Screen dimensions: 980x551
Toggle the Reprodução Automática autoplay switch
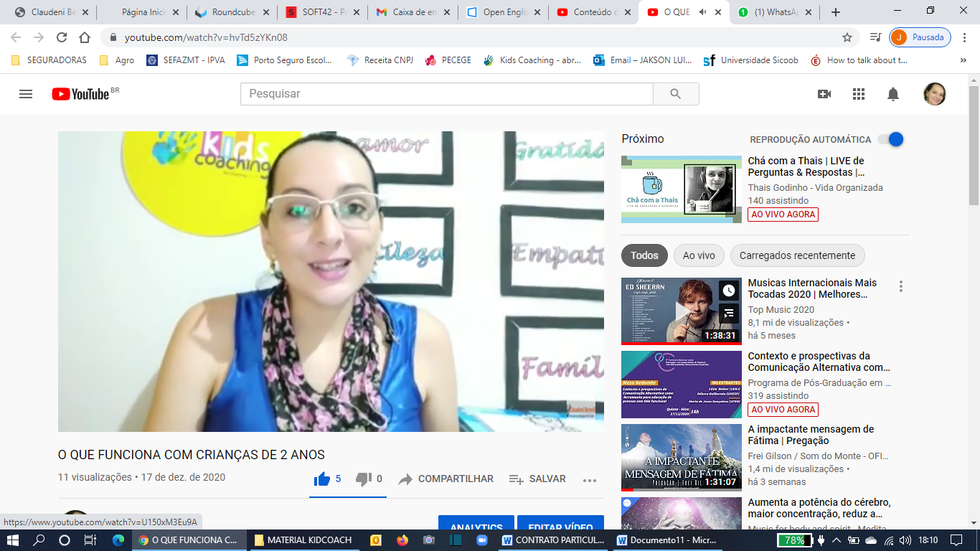pos(890,139)
